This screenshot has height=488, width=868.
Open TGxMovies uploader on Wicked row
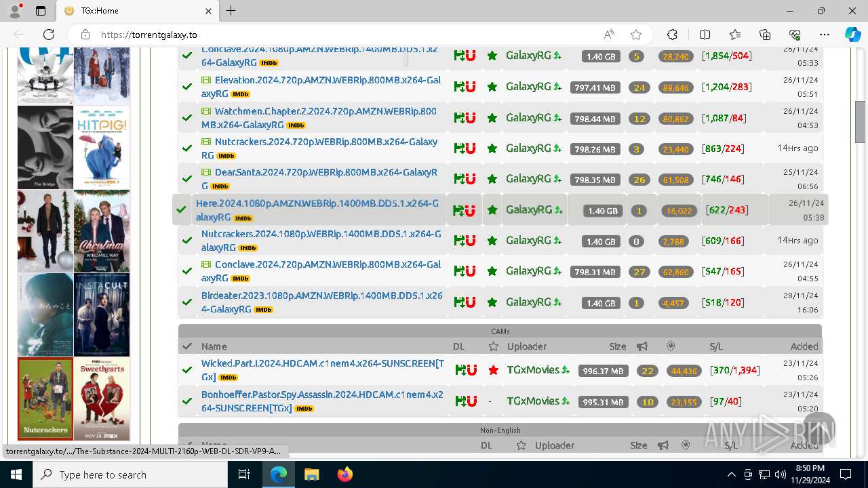coord(533,370)
